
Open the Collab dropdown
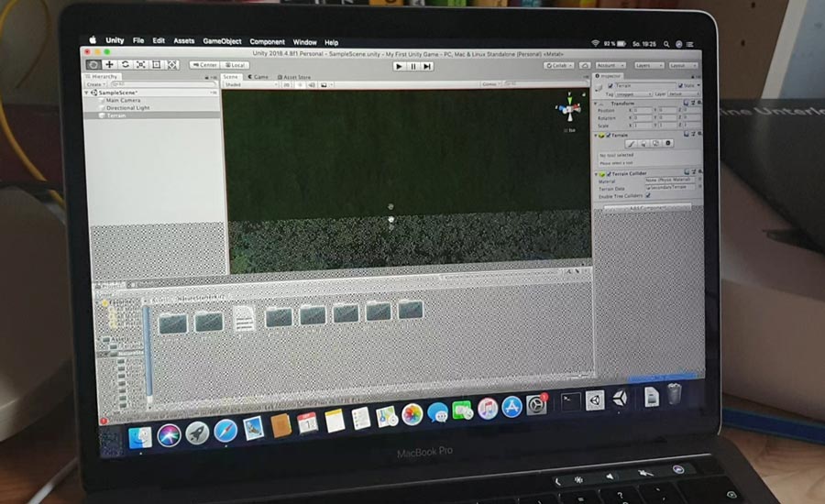(559, 65)
